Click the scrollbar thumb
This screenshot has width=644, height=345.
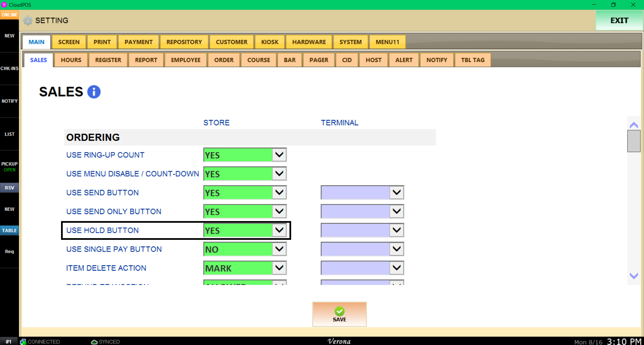(634, 141)
